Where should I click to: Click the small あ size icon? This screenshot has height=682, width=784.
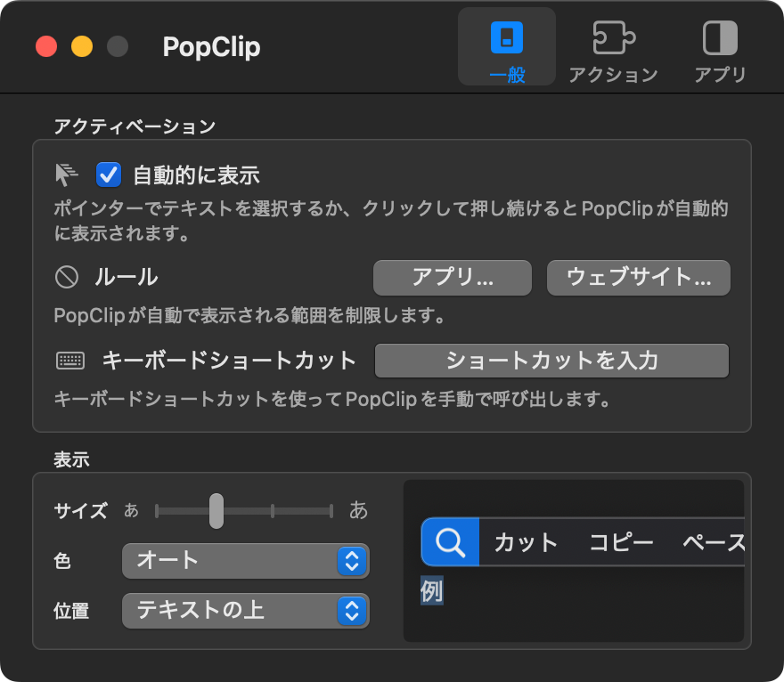pos(131,511)
